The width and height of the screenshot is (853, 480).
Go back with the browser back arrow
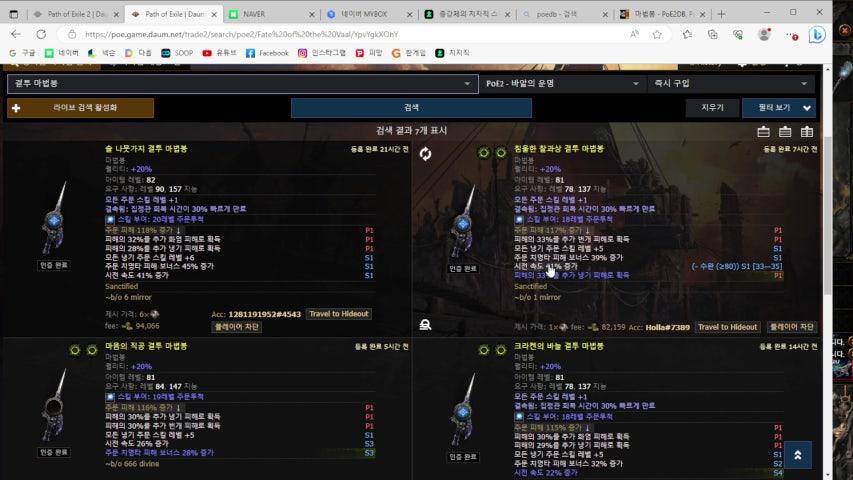coord(16,34)
